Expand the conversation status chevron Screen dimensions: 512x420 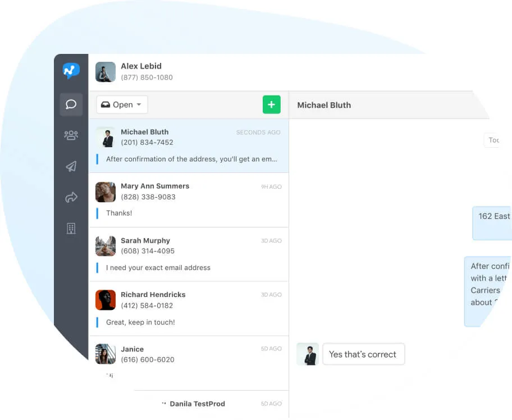click(139, 104)
